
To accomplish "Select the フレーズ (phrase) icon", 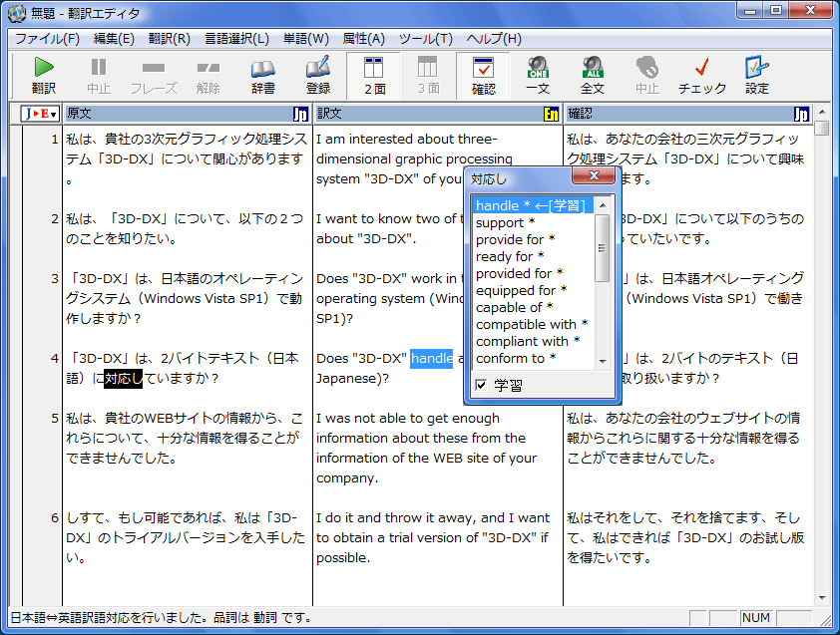I will [153, 76].
